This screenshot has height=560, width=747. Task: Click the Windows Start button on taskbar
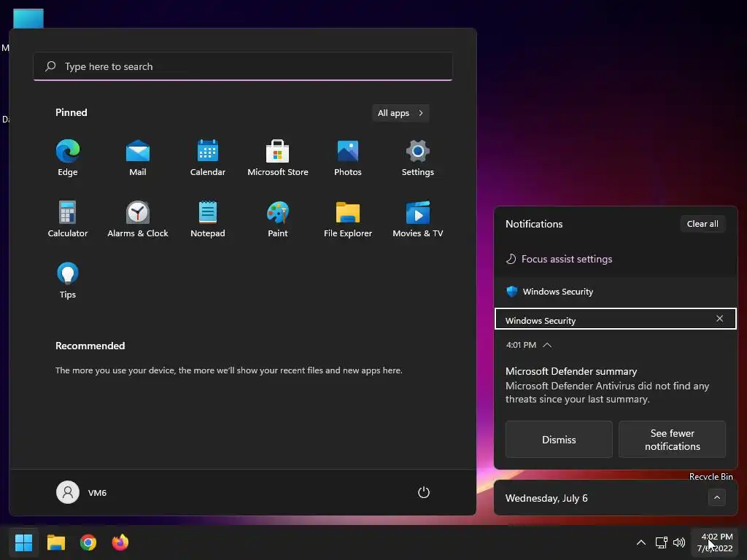pos(23,542)
